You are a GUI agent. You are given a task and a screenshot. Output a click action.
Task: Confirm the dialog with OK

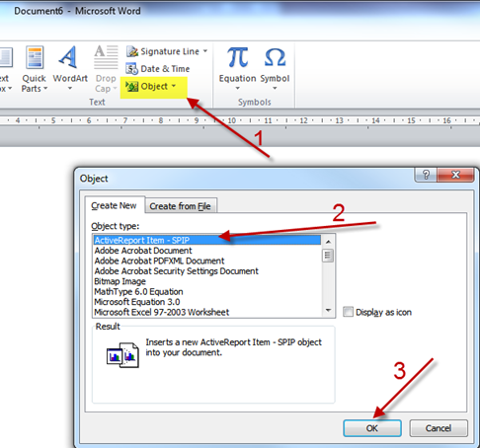[372, 428]
